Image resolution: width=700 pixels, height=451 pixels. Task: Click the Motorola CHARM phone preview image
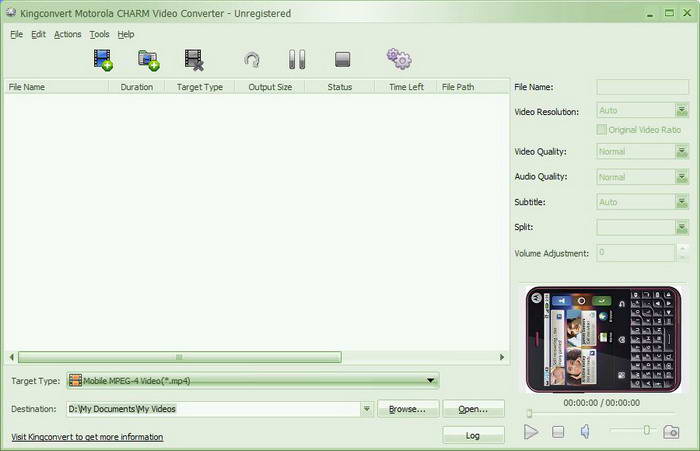pos(603,339)
